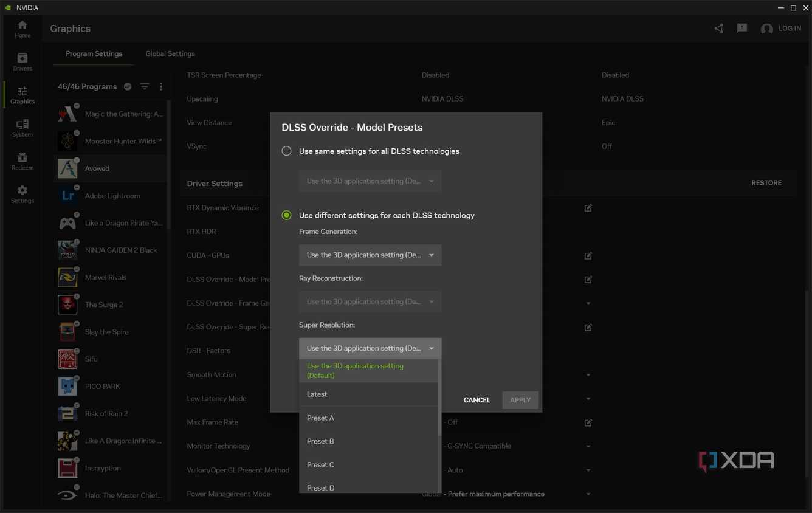812x513 pixels.
Task: Open the Settings gear in sidebar
Action: pos(22,195)
